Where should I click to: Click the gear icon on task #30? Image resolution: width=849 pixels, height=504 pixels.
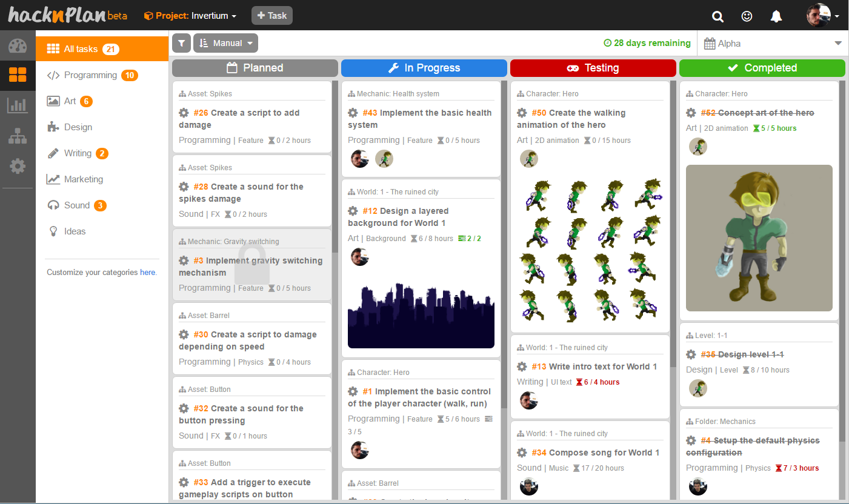184,334
